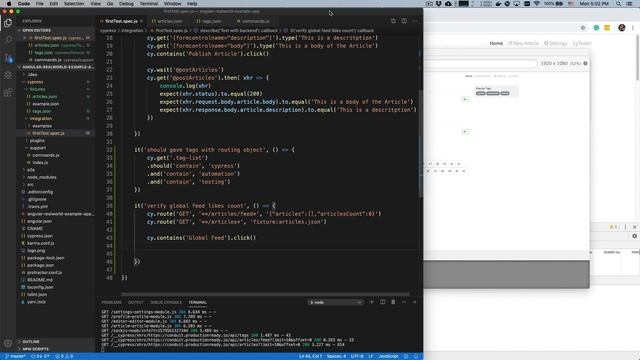Viewport: 640px width, 360px height.
Task: Open the browser profile avatar
Action: coord(622,28)
